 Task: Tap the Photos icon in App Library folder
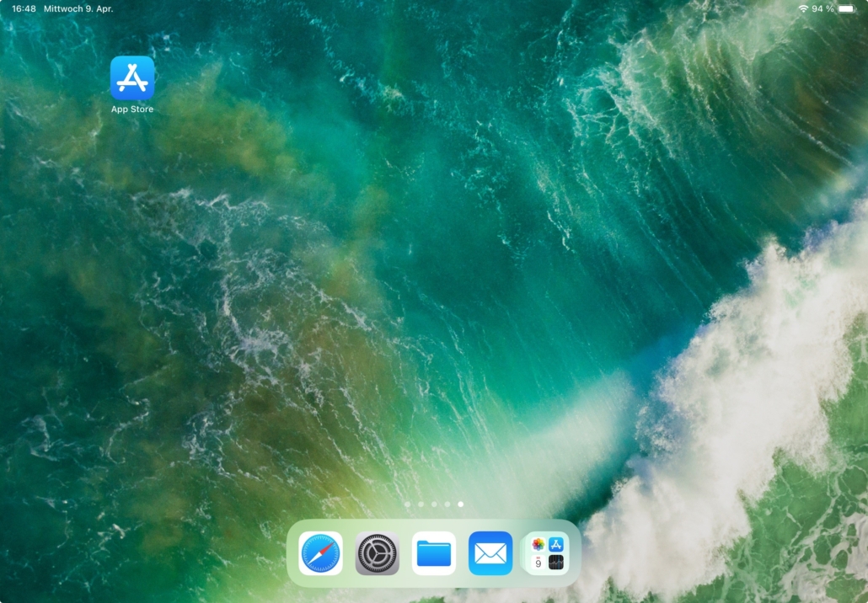coord(538,545)
